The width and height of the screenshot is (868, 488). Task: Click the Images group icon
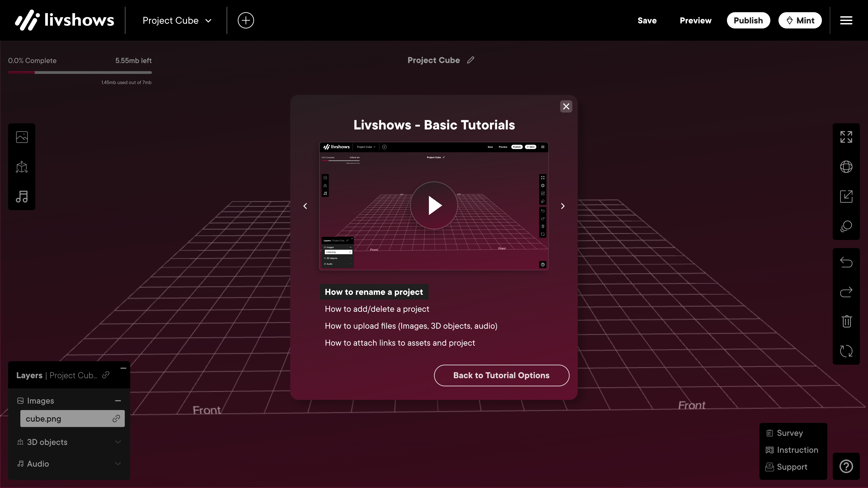tap(21, 401)
